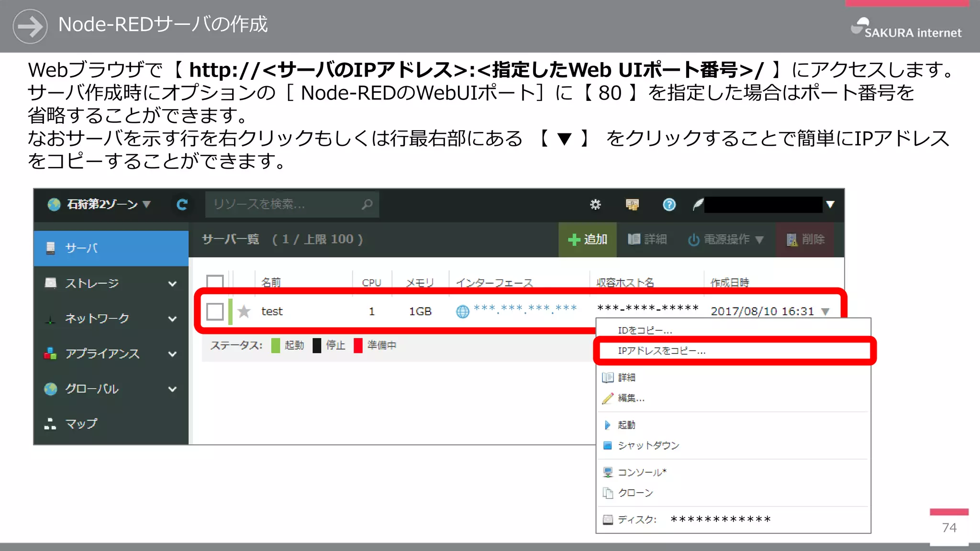Click the server name test
Screen dimensions: 980x551
[272, 311]
